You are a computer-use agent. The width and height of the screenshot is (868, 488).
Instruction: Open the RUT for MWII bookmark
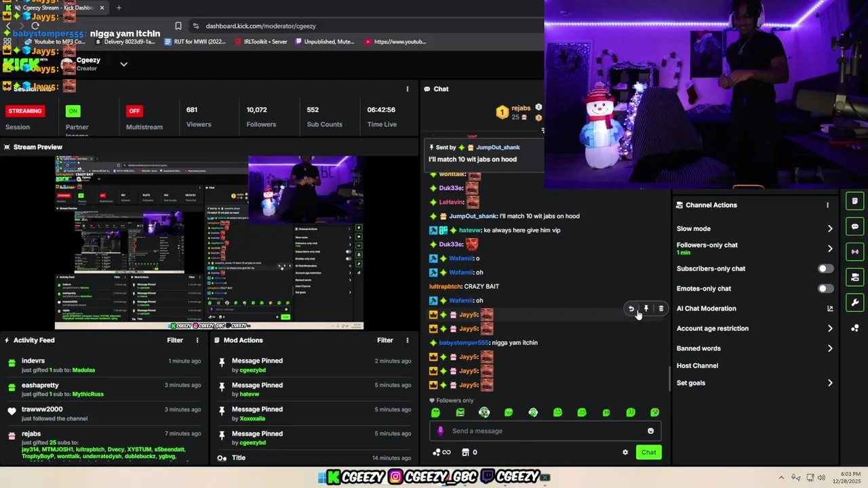click(x=195, y=41)
